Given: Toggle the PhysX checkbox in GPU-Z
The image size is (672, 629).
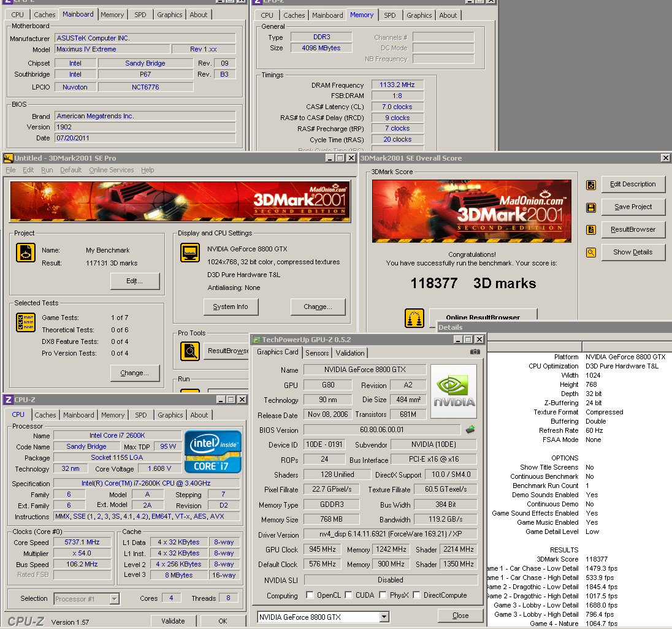Looking at the screenshot, I should [383, 595].
